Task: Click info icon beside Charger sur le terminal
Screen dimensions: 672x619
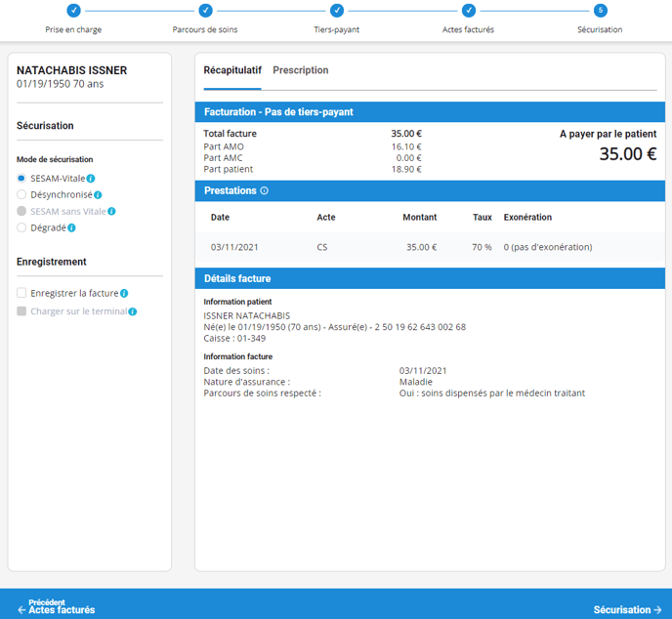Action: [133, 311]
